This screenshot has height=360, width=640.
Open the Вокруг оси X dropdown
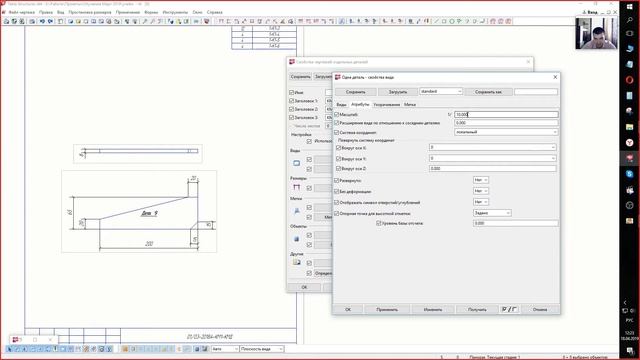coord(493,147)
